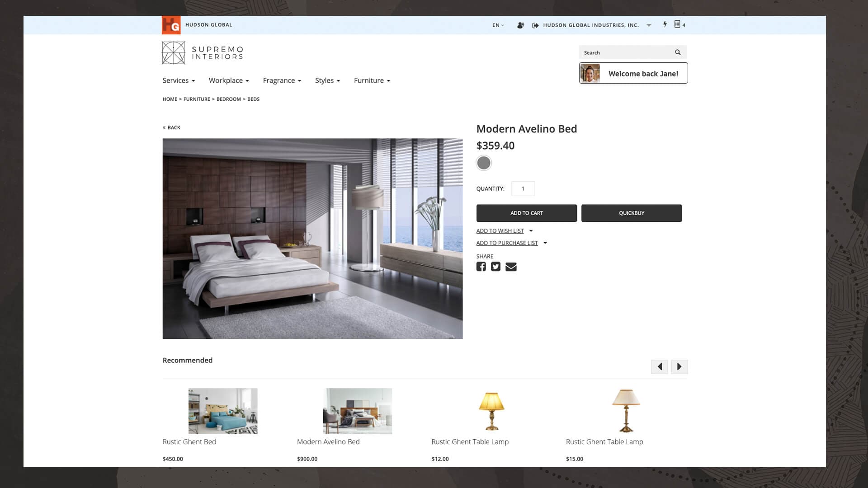Image resolution: width=868 pixels, height=488 pixels.
Task: Expand the EN language dropdown
Action: pos(497,25)
